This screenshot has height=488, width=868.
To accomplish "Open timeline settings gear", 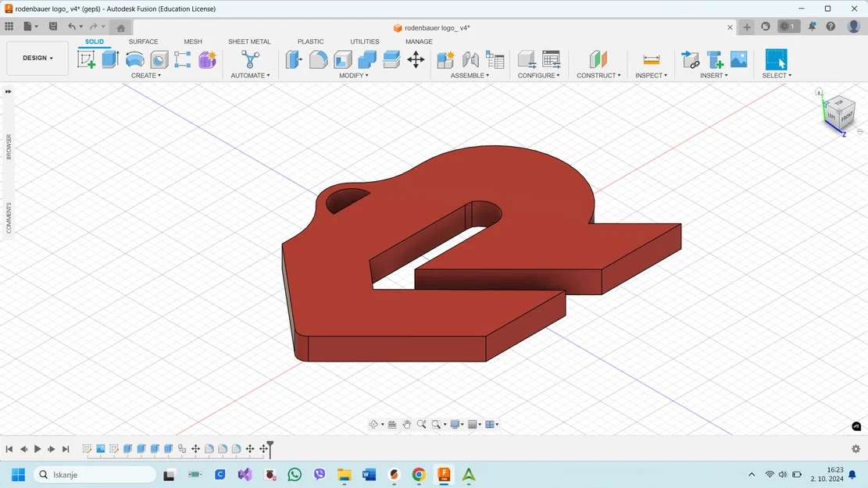I will (855, 449).
